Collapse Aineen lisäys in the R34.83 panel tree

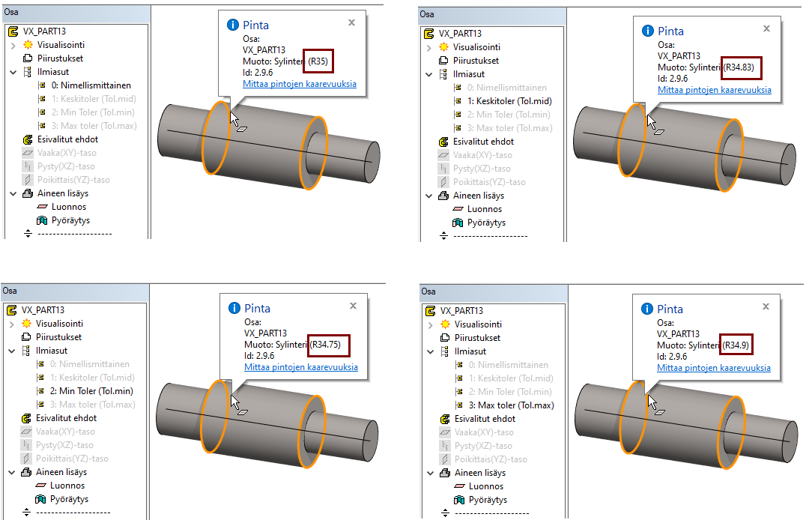pyautogui.click(x=428, y=196)
